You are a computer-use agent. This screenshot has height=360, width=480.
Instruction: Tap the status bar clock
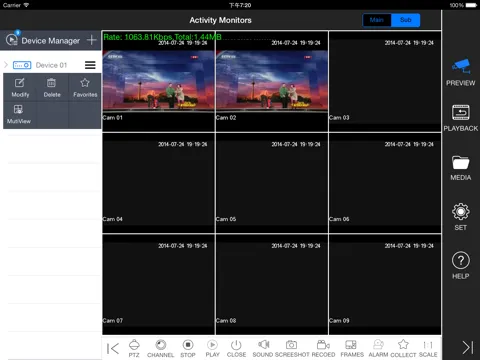pyautogui.click(x=240, y=5)
